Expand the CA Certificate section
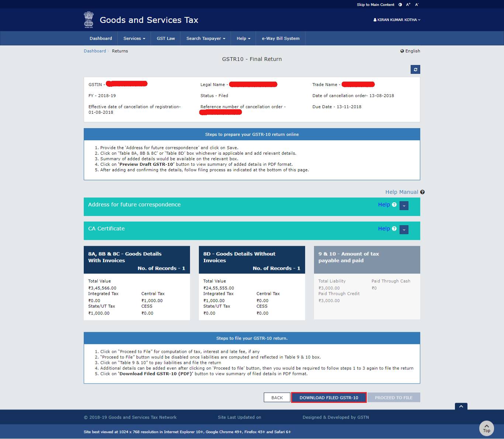The height and width of the screenshot is (439, 504). coord(404,230)
